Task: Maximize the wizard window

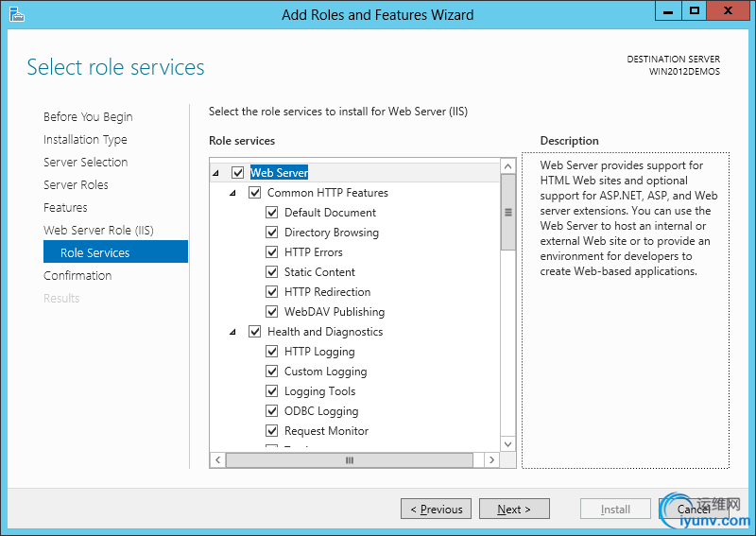Action: click(695, 11)
